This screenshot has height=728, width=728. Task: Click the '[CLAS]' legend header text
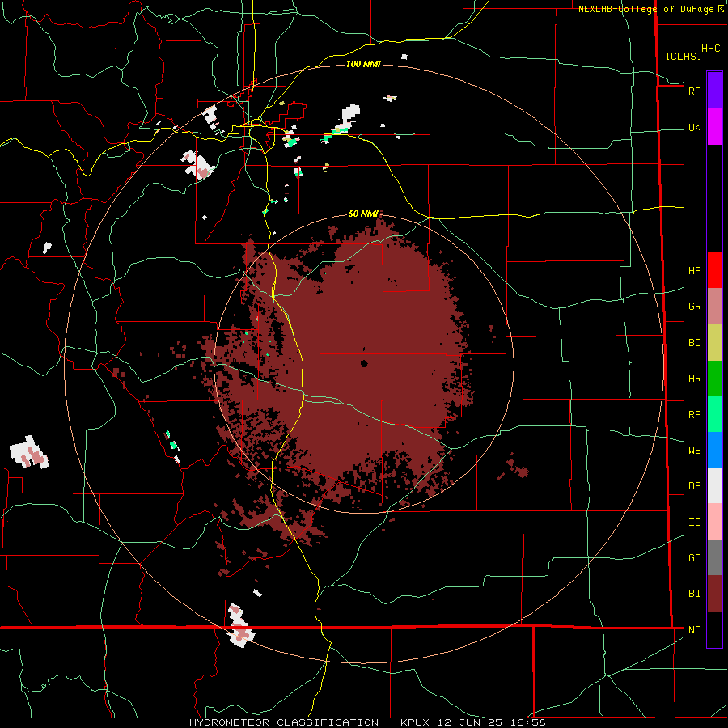pos(684,57)
